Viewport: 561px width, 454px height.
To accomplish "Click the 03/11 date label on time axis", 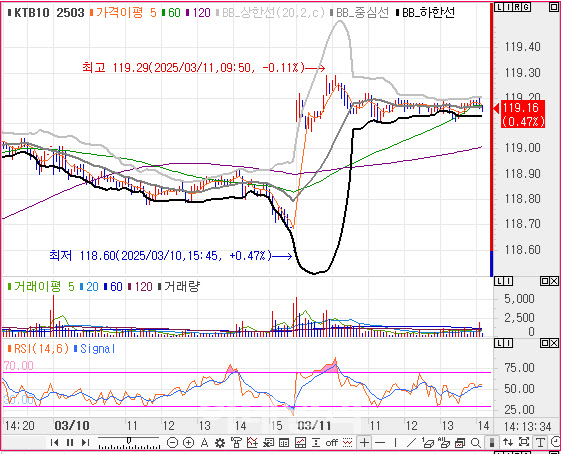I will coord(314,425).
